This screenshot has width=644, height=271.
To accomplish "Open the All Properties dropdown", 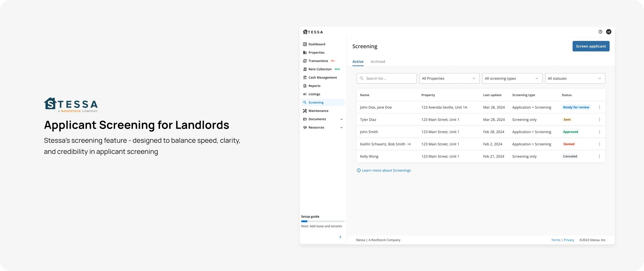I will point(449,78).
